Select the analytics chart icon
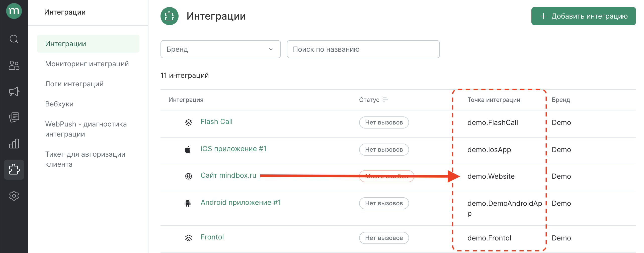The width and height of the screenshot is (644, 253). 14,144
